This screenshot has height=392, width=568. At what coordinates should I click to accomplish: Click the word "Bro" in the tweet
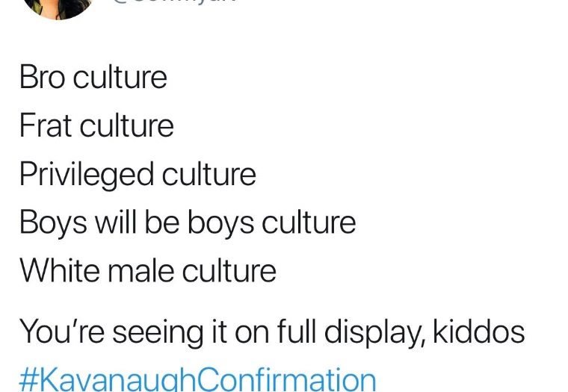click(x=42, y=78)
